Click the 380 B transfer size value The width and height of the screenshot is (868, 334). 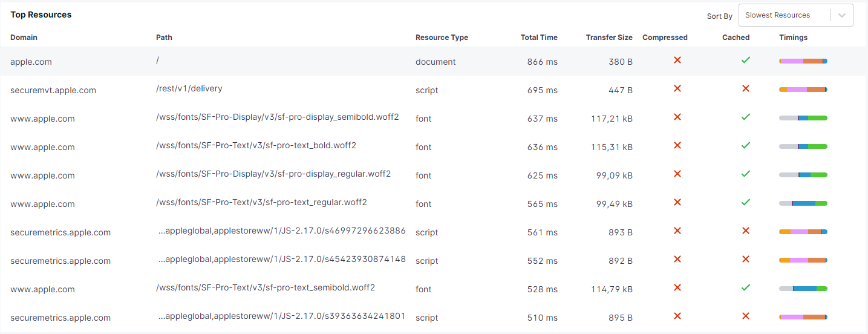click(x=621, y=62)
